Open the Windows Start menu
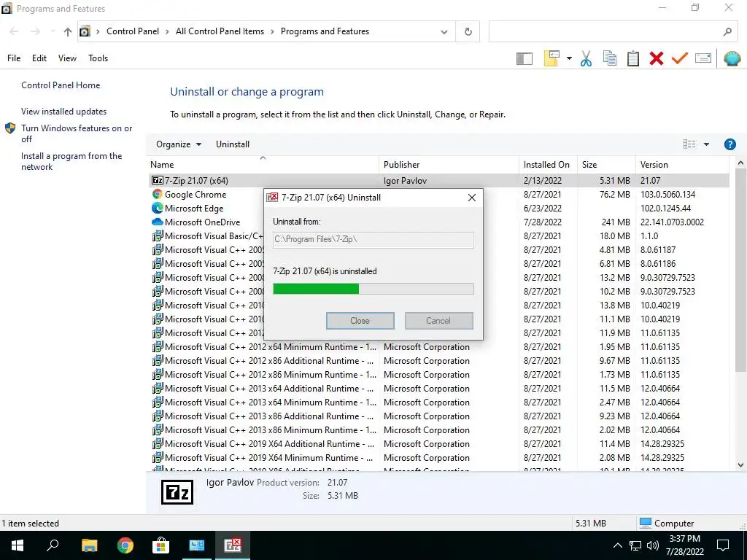Image resolution: width=747 pixels, height=560 pixels. (x=18, y=545)
